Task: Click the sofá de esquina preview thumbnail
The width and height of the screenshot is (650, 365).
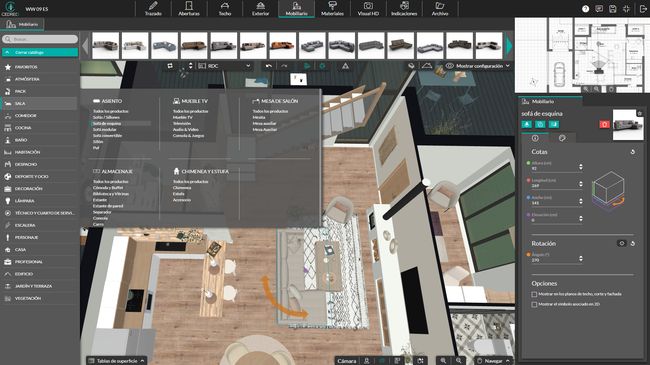Action: click(x=628, y=125)
